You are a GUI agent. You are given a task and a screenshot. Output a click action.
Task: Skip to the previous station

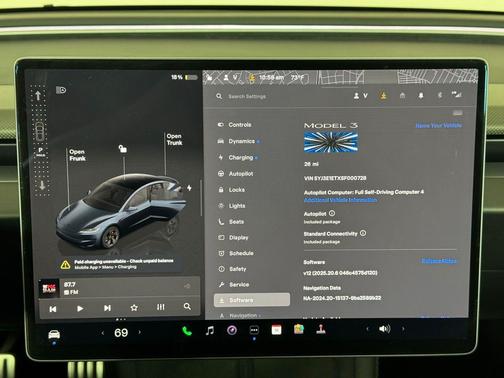point(53,309)
